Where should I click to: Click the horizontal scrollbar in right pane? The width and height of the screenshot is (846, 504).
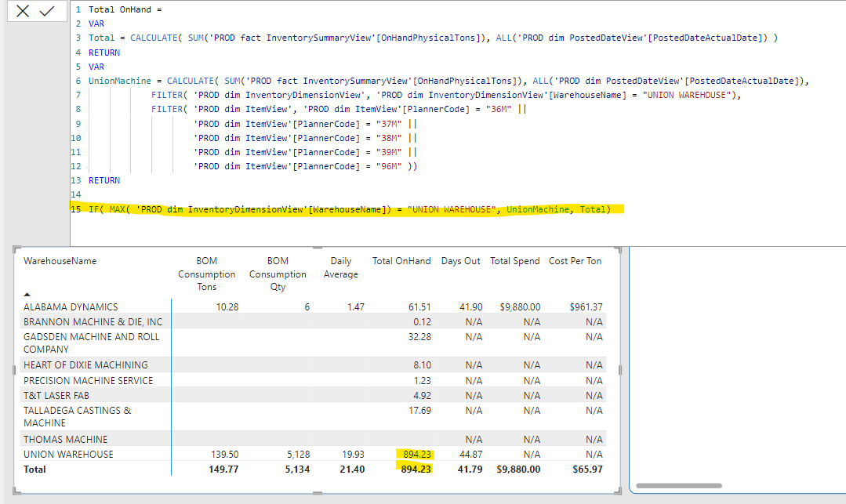pyautogui.click(x=679, y=486)
